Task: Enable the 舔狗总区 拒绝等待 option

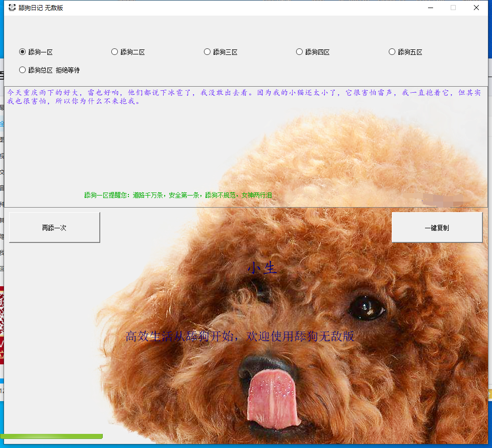Action: click(x=22, y=70)
